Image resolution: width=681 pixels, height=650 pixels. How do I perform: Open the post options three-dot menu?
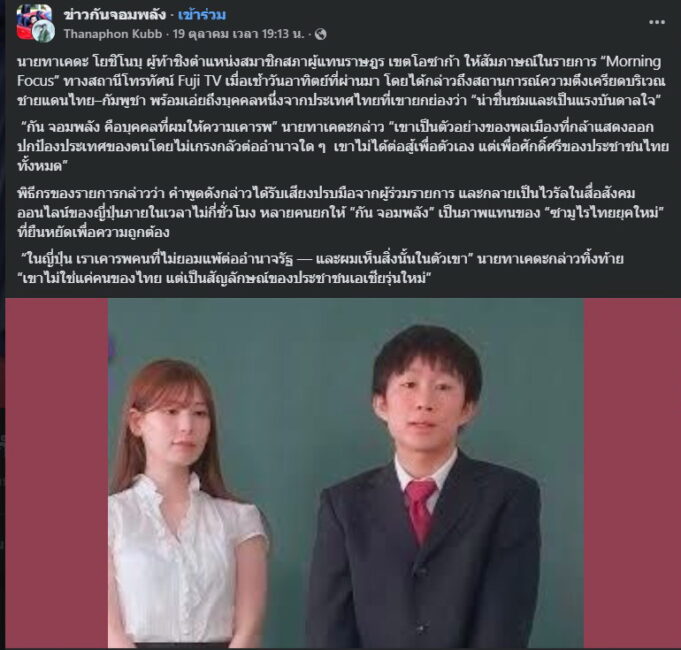(656, 22)
